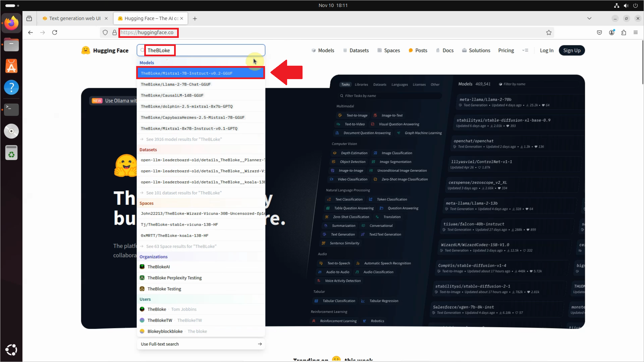Open the Trash in the dock

pyautogui.click(x=11, y=153)
